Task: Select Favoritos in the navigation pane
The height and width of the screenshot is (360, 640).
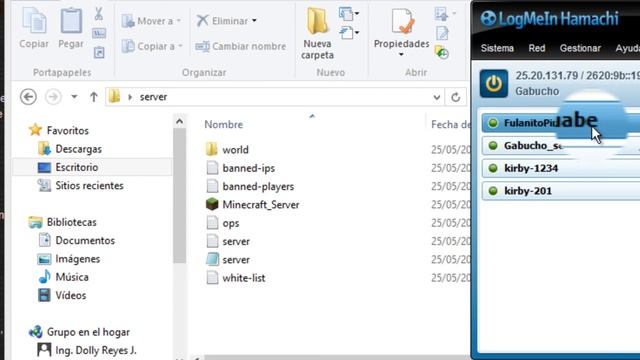Action: [59, 130]
